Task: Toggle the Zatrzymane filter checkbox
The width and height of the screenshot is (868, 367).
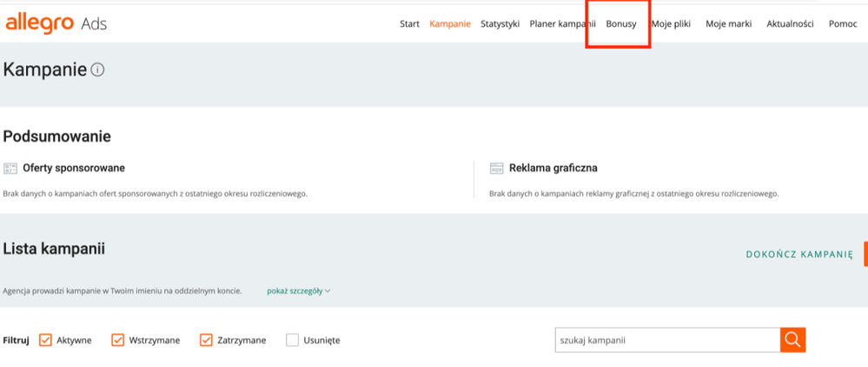Action: pos(206,340)
